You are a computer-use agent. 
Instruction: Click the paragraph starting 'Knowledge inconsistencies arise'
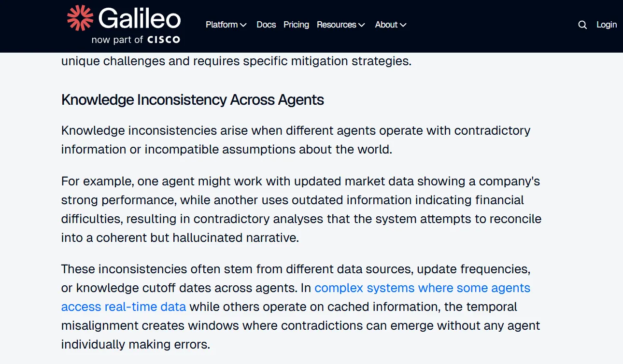[296, 140]
